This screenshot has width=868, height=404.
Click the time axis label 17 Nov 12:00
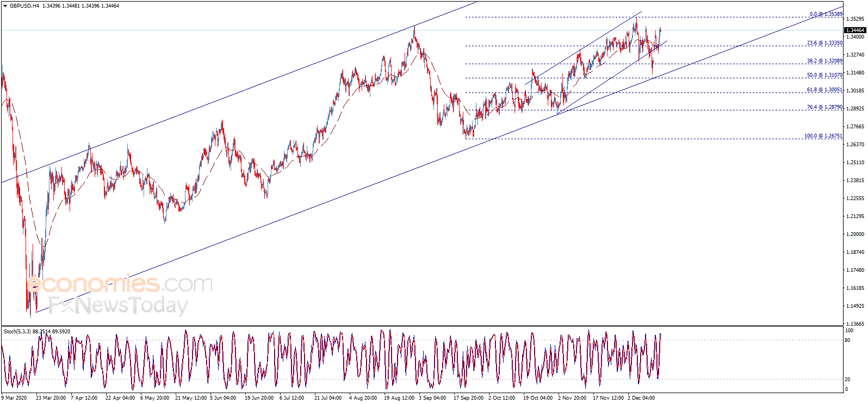tap(609, 398)
